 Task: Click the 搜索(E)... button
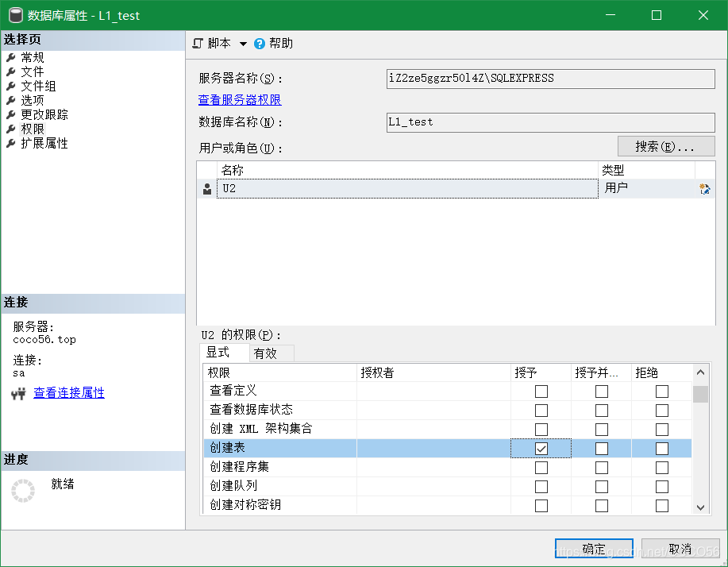point(666,147)
